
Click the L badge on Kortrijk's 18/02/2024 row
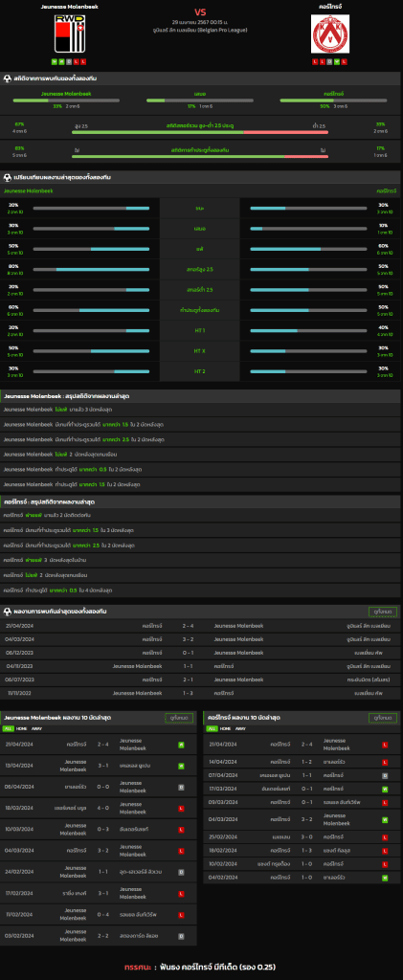385,851
